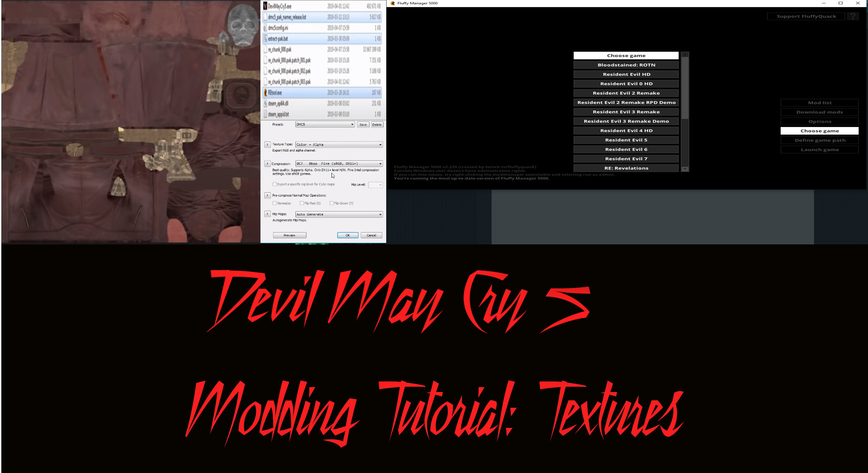Viewport: 868px width, 473px height.
Task: Select Bloodstained ROTN from game list
Action: click(626, 65)
